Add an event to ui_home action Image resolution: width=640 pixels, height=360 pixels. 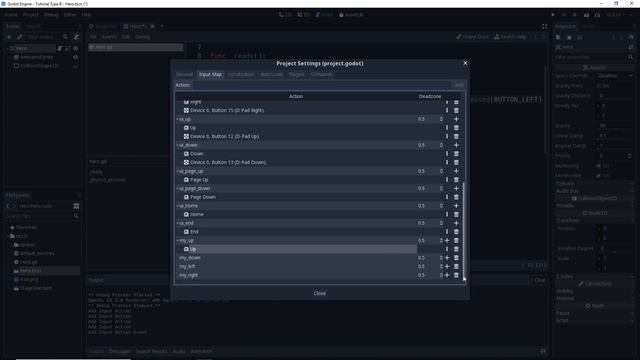pos(456,206)
